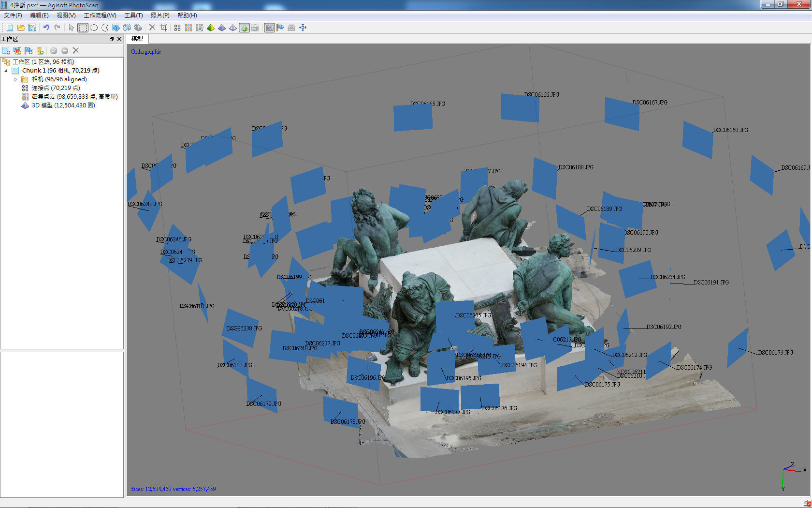Switch to the Wireframe model view
This screenshot has height=508, width=812.
click(x=233, y=28)
